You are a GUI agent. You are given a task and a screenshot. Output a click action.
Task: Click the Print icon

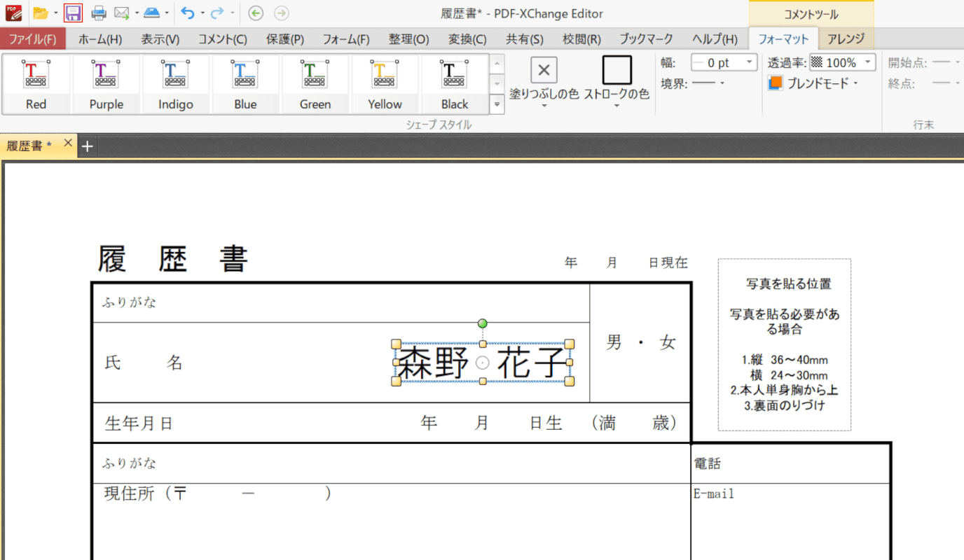[x=99, y=13]
